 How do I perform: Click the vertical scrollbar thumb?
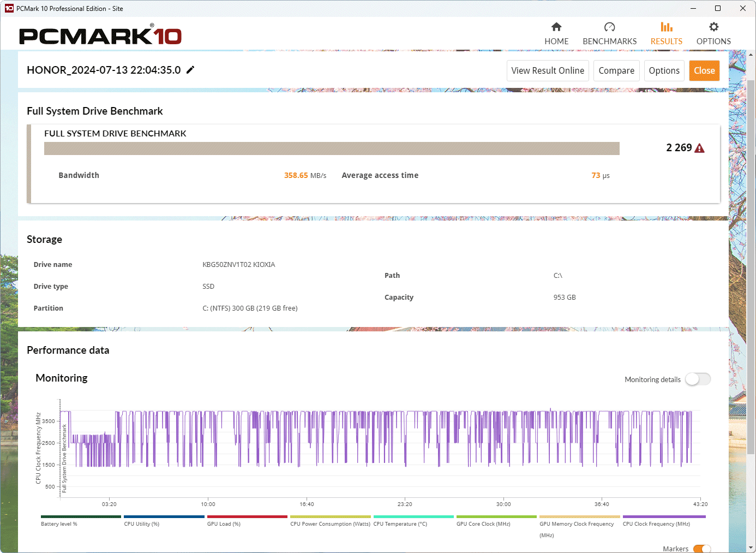(x=751, y=267)
